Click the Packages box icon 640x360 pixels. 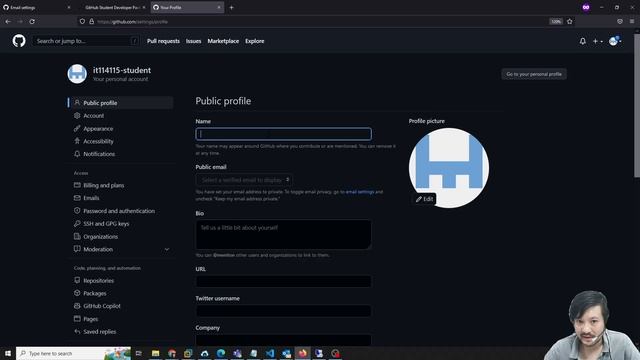77,293
